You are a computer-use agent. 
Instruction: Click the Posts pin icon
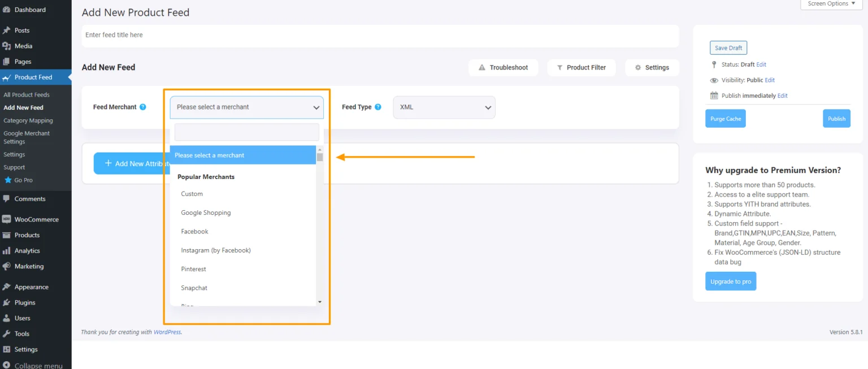(x=7, y=31)
